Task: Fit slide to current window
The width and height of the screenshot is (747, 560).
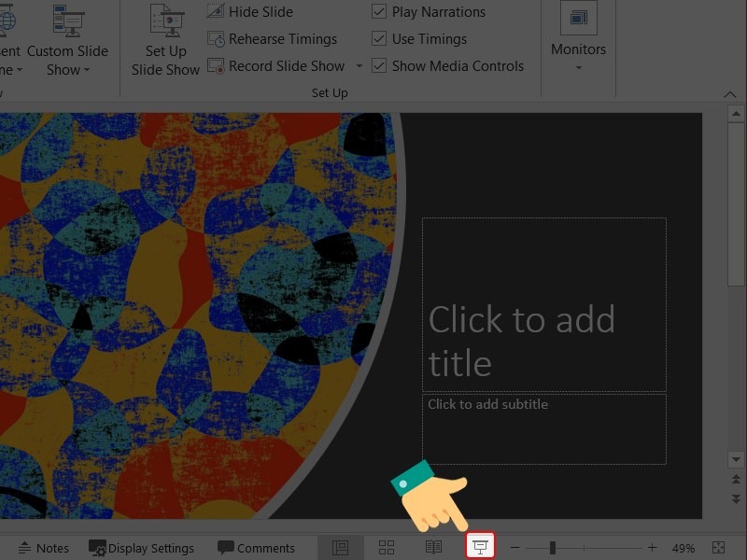Action: [719, 546]
